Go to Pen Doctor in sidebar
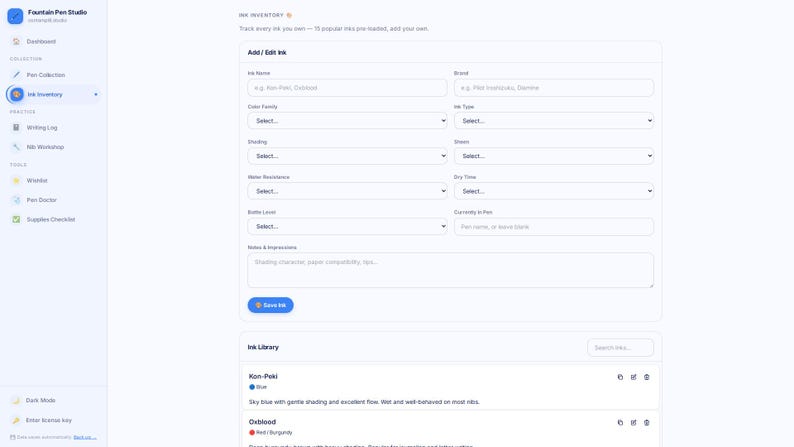794x447 pixels. (53, 200)
